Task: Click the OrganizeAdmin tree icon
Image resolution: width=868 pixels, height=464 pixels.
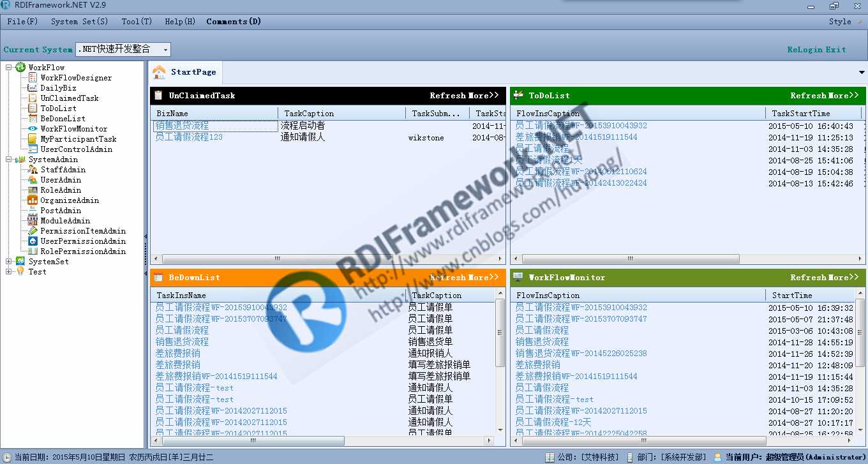Action: pyautogui.click(x=33, y=200)
